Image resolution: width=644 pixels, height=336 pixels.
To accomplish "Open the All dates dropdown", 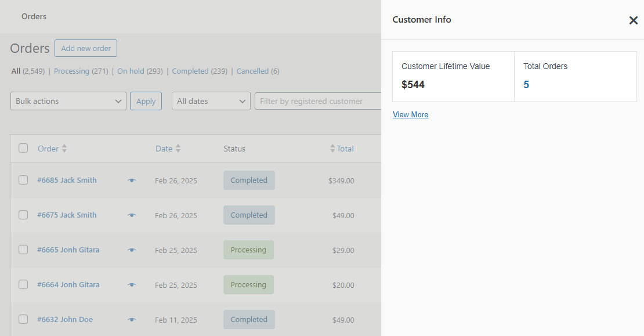I will coord(211,101).
